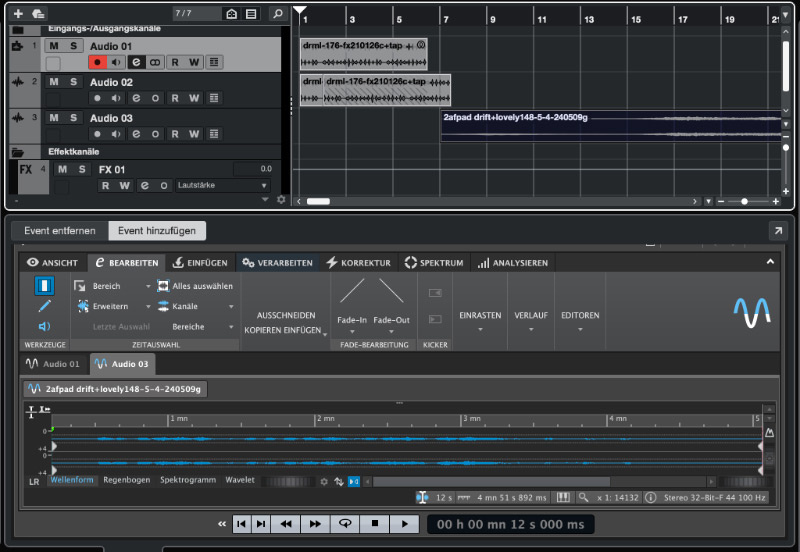Viewport: 800px width, 552px height.
Task: Search tracks with the magnifier icon
Action: (x=278, y=14)
